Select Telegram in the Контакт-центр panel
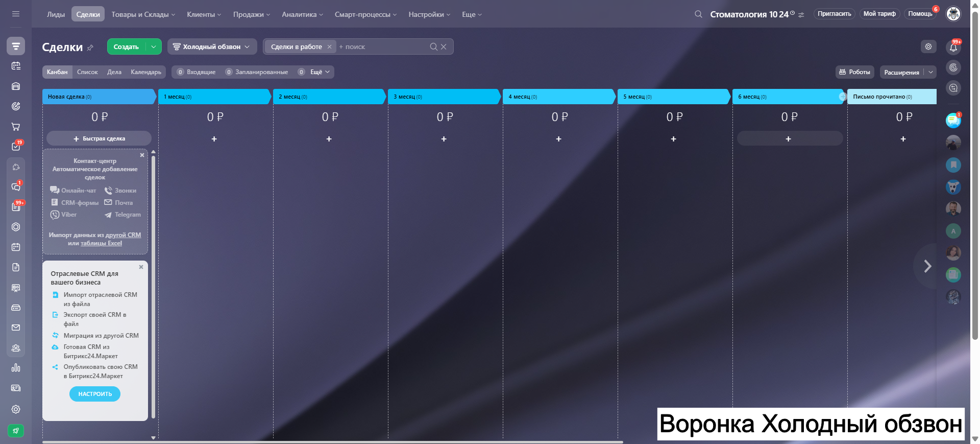Screen dimensions: 980x444 pyautogui.click(x=122, y=215)
